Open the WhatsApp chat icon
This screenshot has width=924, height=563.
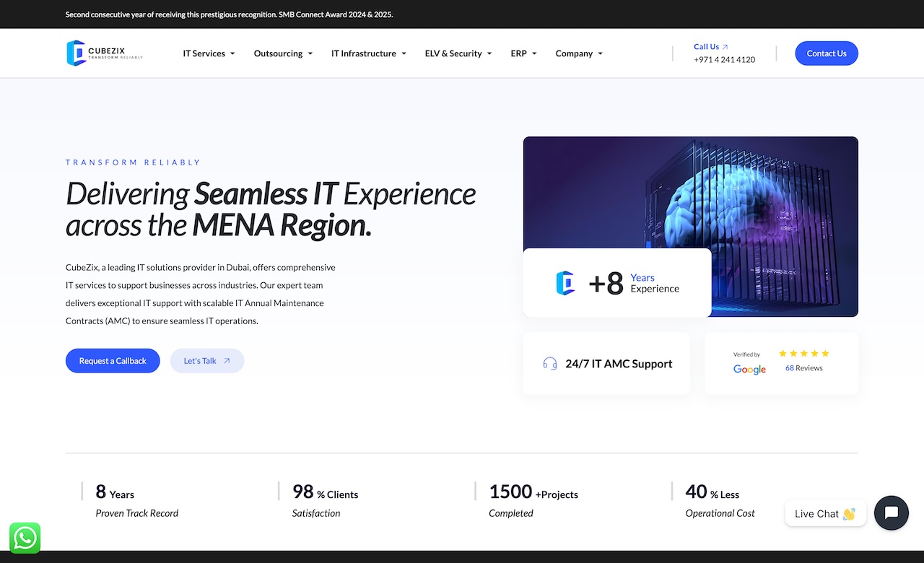pos(25,538)
